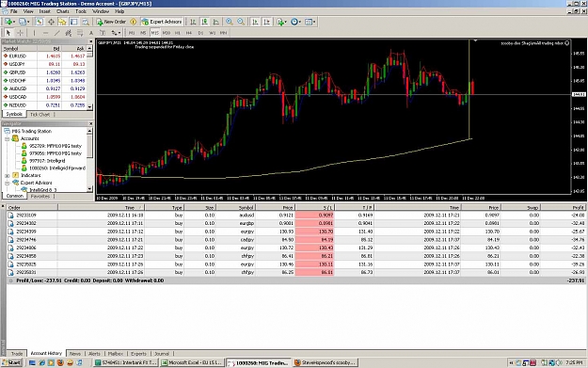588x368 pixels.
Task: Switch to Microsoft Excel taskbar window
Action: pyautogui.click(x=193, y=362)
